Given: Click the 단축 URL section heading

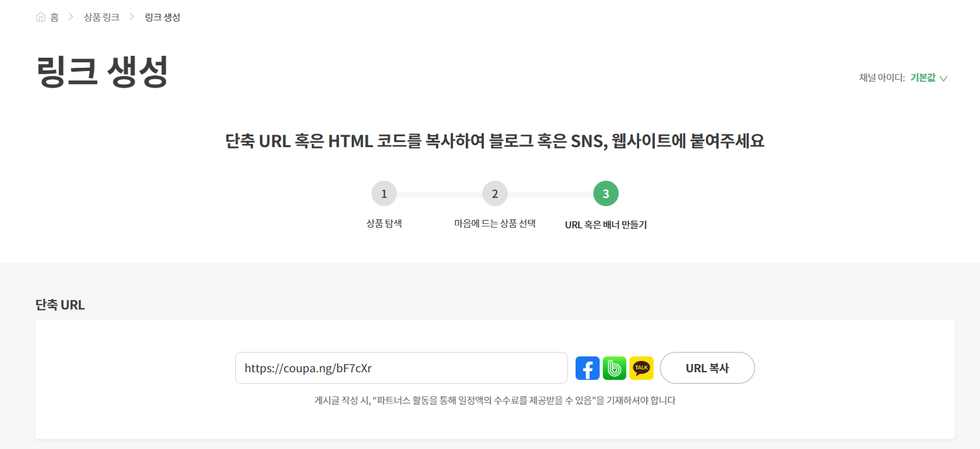Looking at the screenshot, I should 60,305.
